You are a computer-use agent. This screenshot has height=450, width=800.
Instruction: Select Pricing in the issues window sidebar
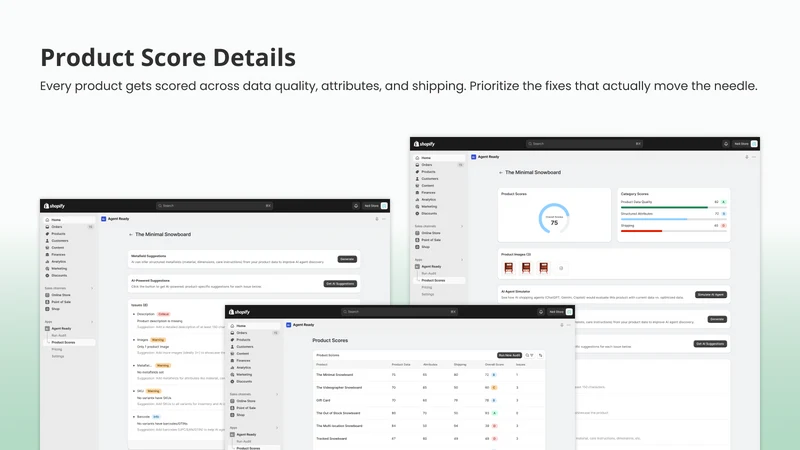[x=57, y=349]
